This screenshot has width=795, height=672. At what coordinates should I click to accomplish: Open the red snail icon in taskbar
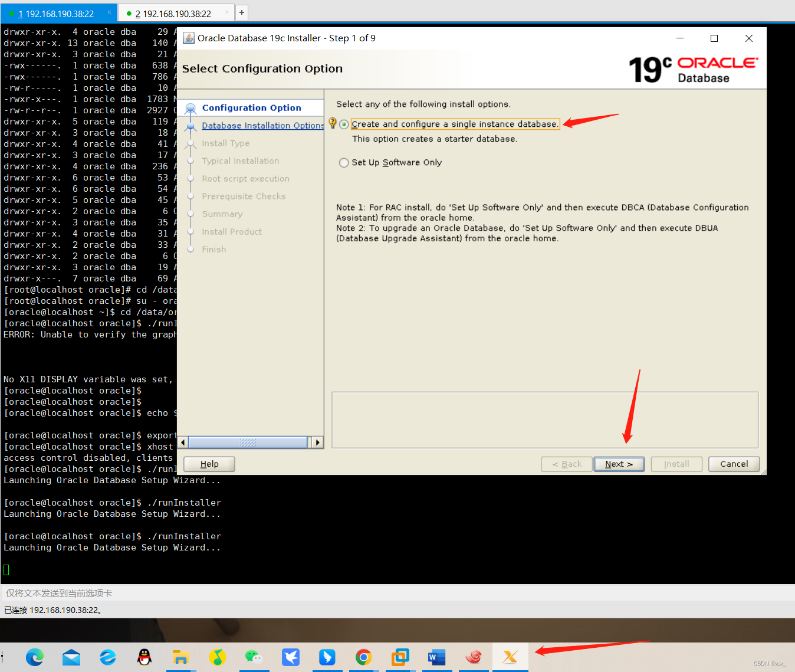click(474, 657)
